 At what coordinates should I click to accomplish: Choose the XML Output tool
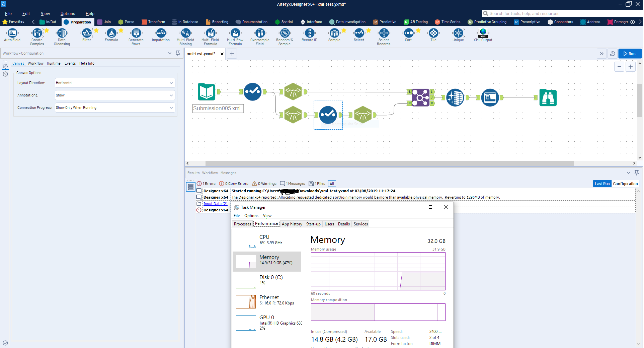pos(482,35)
